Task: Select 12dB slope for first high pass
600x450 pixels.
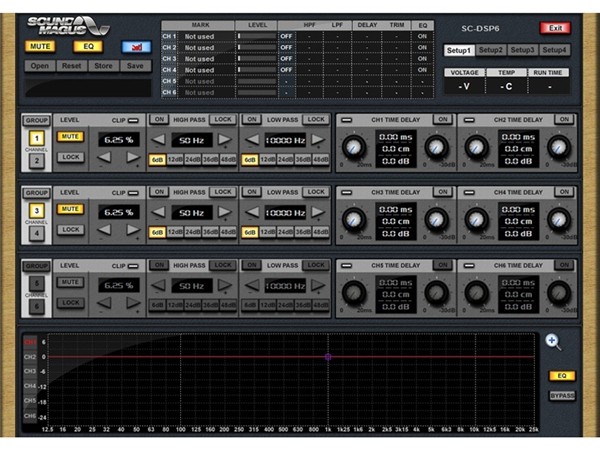Action: [175, 160]
